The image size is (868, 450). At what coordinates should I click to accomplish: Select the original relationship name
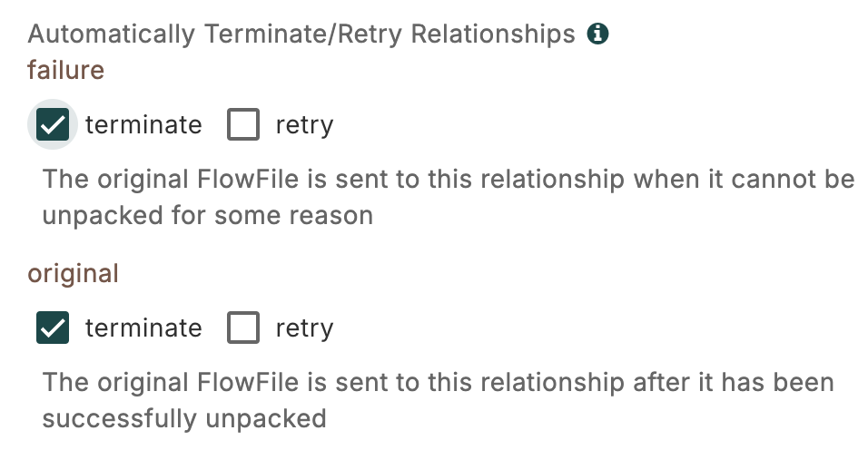(x=74, y=273)
